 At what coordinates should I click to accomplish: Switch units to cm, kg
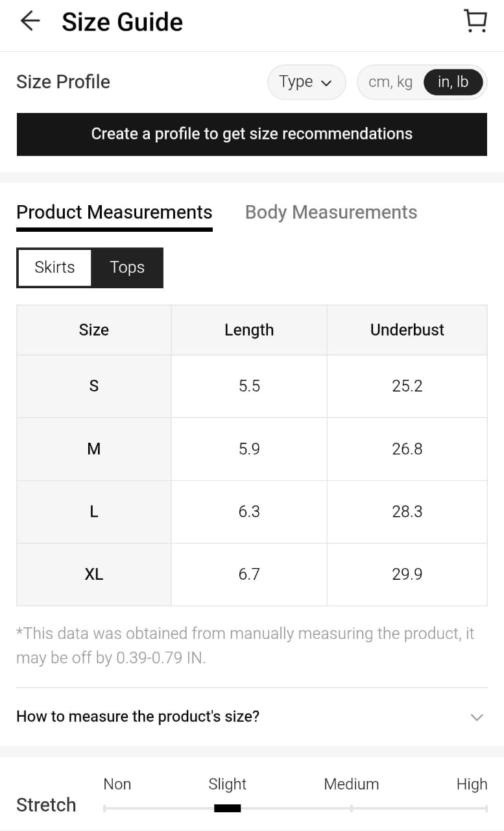[390, 82]
